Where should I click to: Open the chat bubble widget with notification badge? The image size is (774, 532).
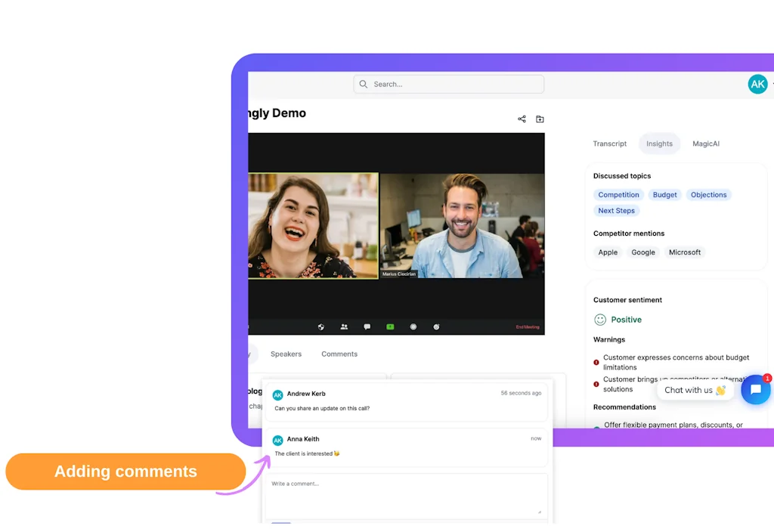(755, 390)
